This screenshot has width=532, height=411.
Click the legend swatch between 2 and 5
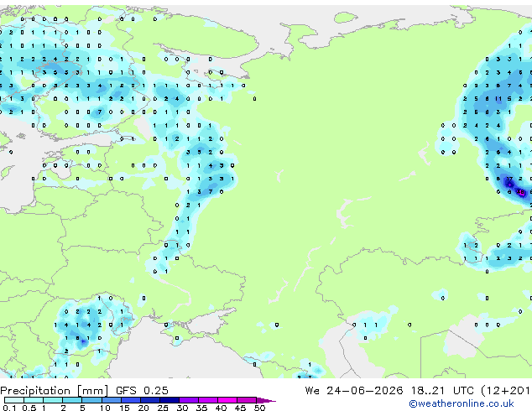[72, 400]
